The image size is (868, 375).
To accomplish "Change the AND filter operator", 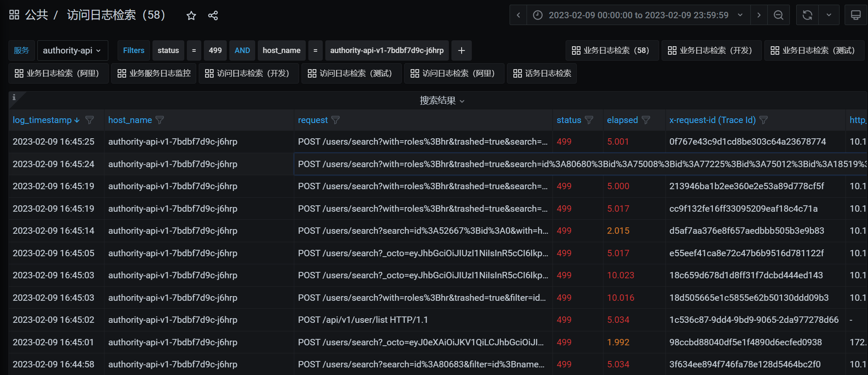I will point(242,50).
